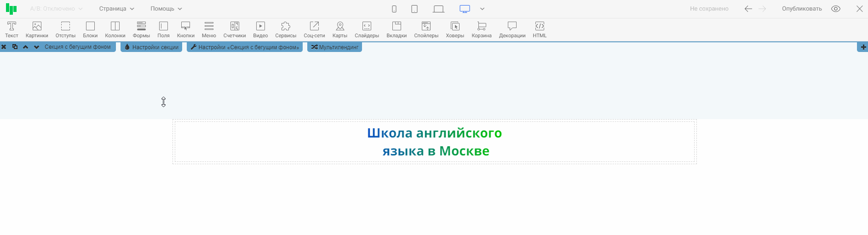Insert an HTML block
868x235 pixels.
pos(540,29)
